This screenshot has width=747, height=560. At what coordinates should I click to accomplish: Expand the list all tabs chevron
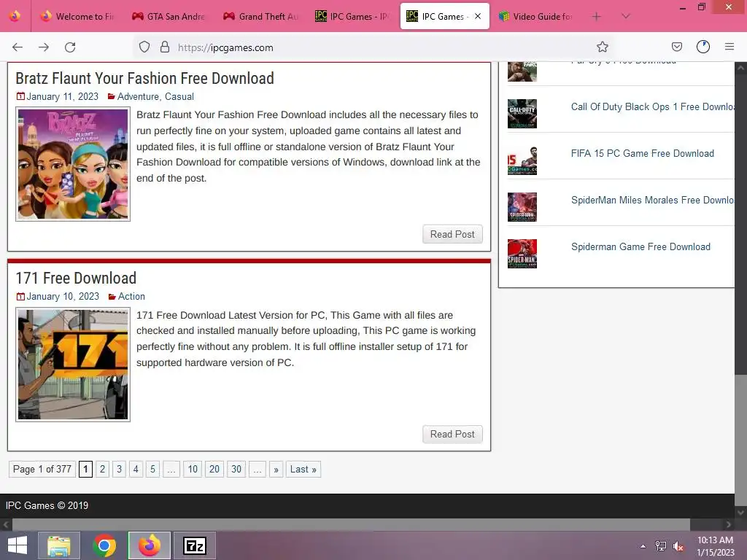point(626,17)
